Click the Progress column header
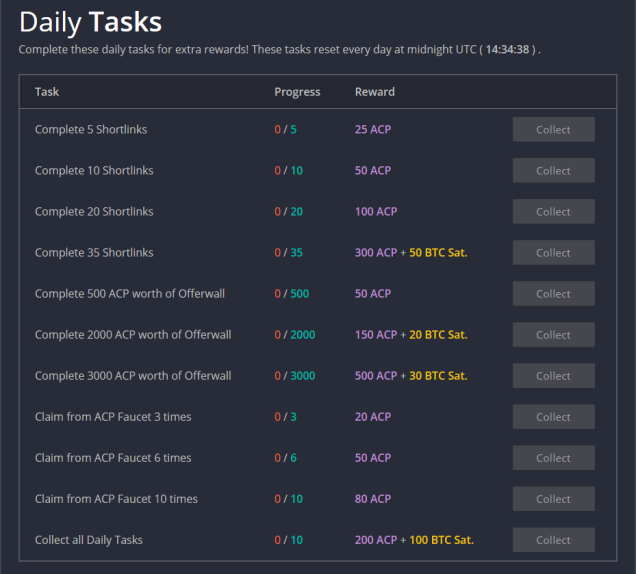This screenshot has height=574, width=636. pyautogui.click(x=297, y=92)
